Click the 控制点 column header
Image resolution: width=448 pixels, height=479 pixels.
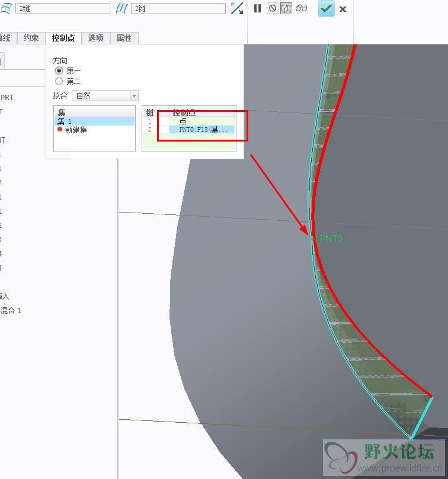184,112
